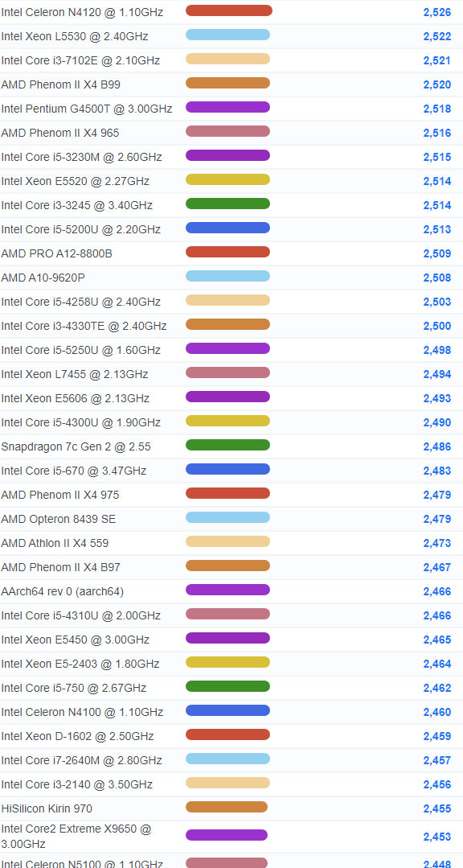Click the Intel Pentium G4500T @ 3.00GHz link
The height and width of the screenshot is (868, 463).
[86, 109]
